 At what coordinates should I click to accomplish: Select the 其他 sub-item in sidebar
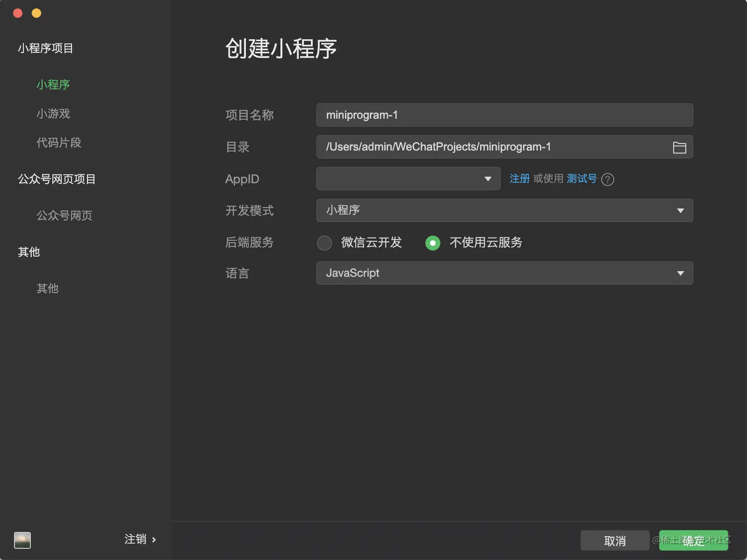tap(47, 288)
